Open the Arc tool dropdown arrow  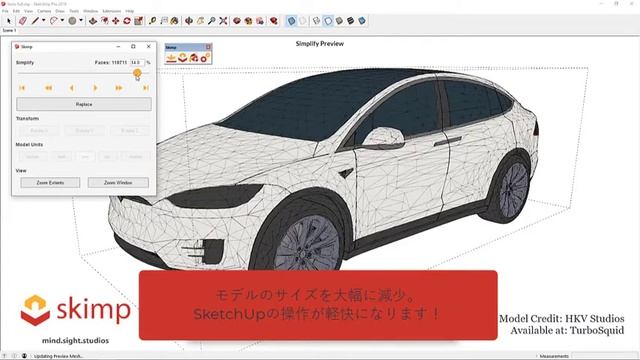pos(62,21)
